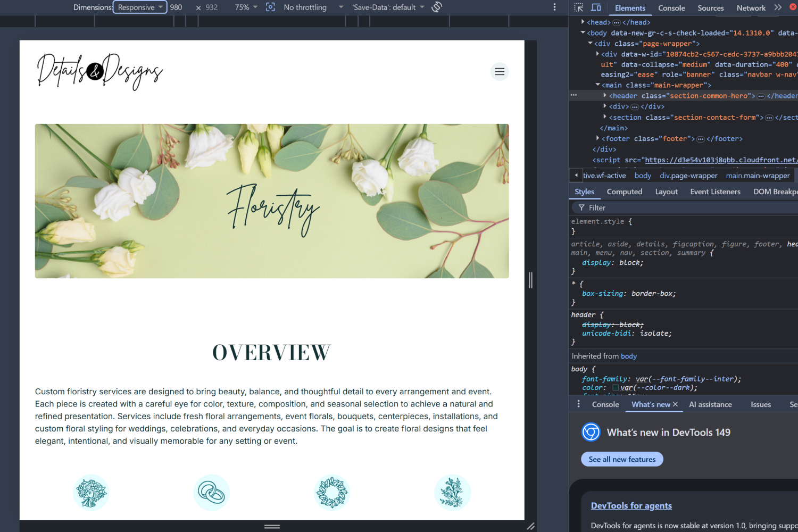Click the bouquet service icon
This screenshot has height=532, width=798.
pyautogui.click(x=91, y=493)
